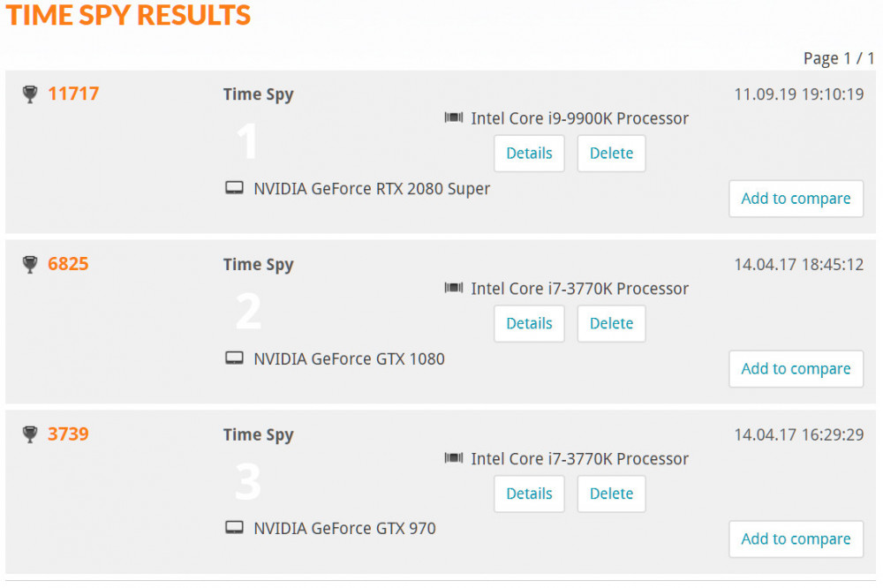883x588 pixels.
Task: Click the trophy icon beside score 6825
Action: (x=30, y=263)
